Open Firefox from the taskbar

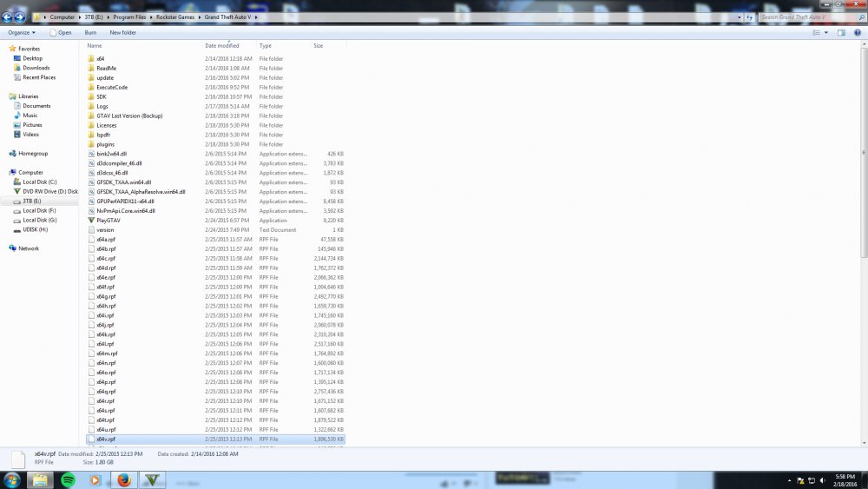(124, 479)
